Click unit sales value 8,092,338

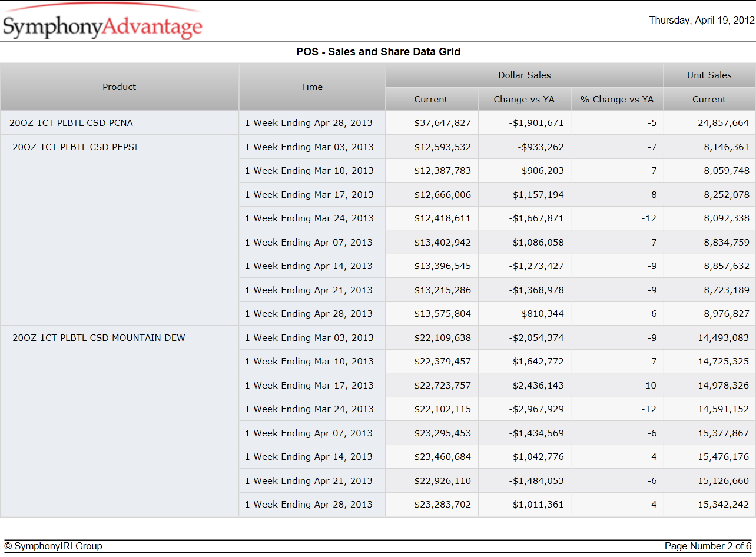tap(727, 218)
